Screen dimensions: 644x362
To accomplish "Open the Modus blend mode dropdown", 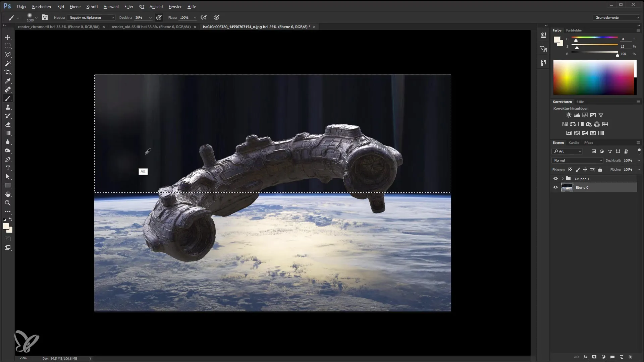I will (x=91, y=17).
